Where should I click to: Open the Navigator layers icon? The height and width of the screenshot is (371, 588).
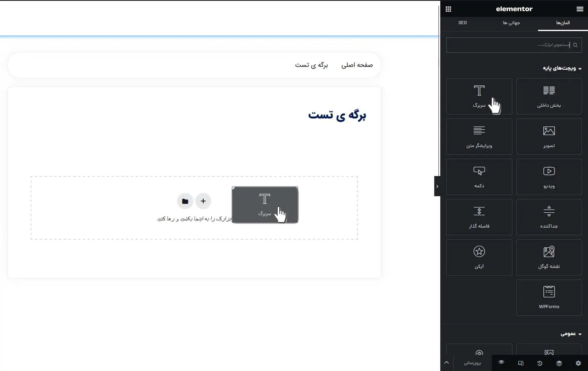point(559,363)
